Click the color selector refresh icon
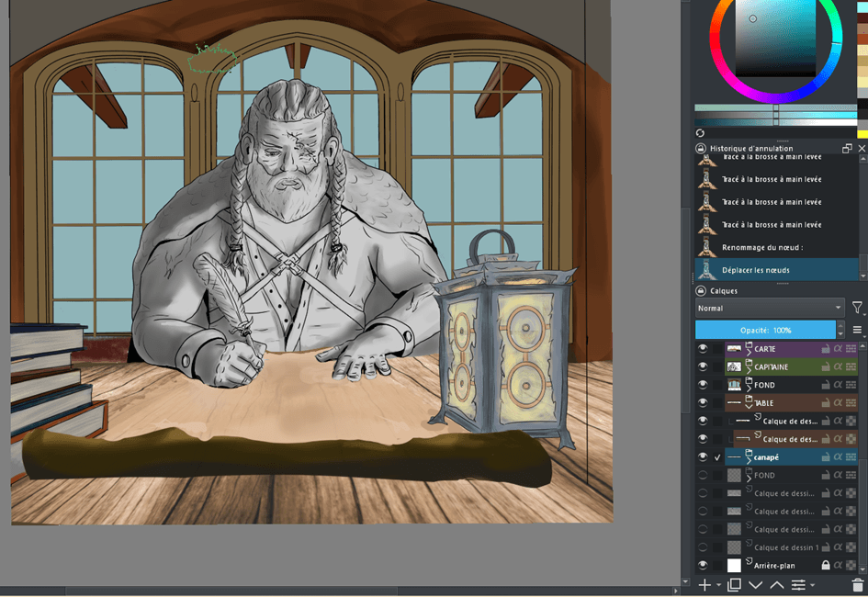 pyautogui.click(x=700, y=133)
